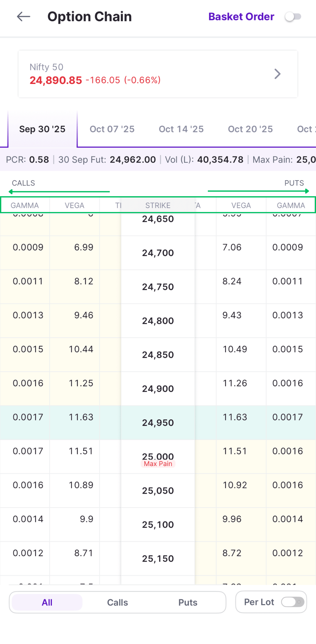Select the All filter option
This screenshot has height=644, width=316.
tap(47, 602)
